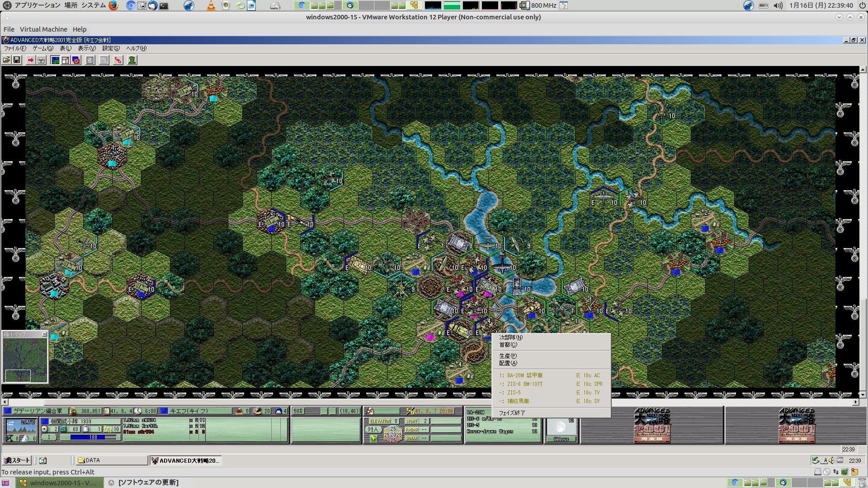868x488 pixels.
Task: Click the 7.92mm sMG34 weapon row
Action: [164, 420]
